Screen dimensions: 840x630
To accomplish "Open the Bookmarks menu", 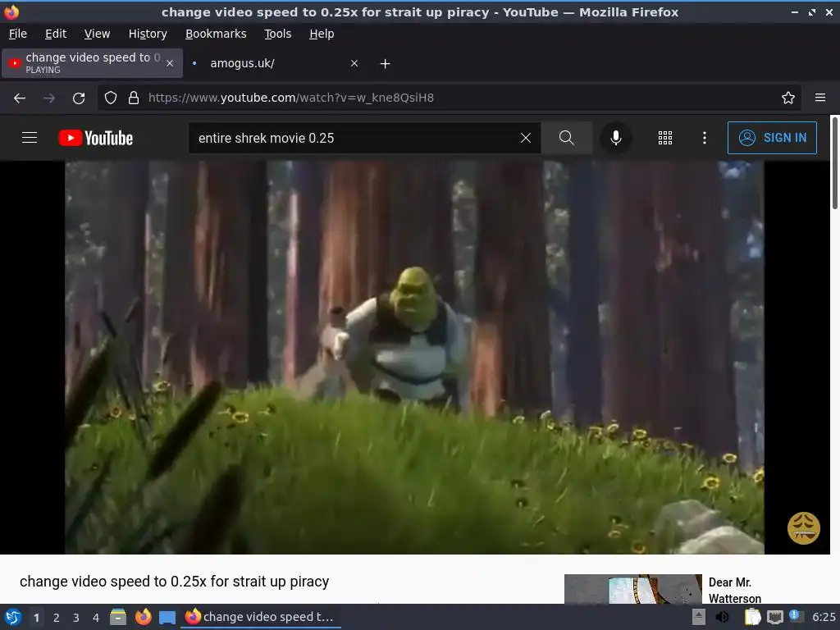I will [216, 34].
